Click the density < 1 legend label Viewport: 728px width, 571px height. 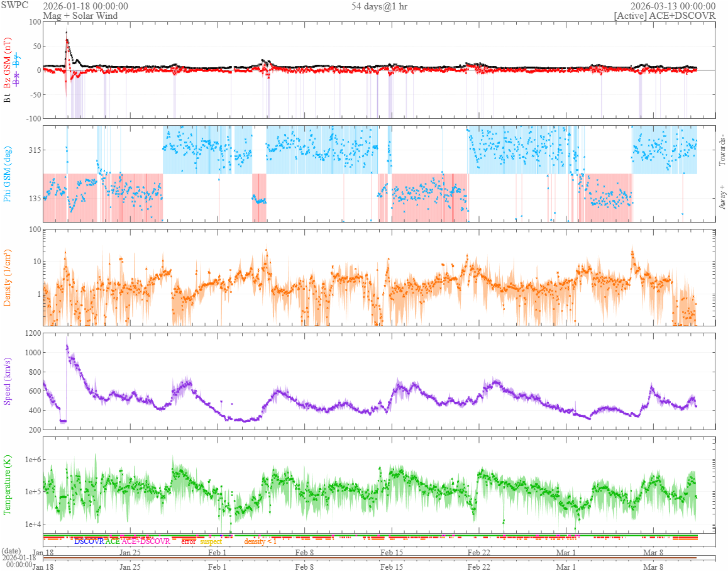(260, 541)
